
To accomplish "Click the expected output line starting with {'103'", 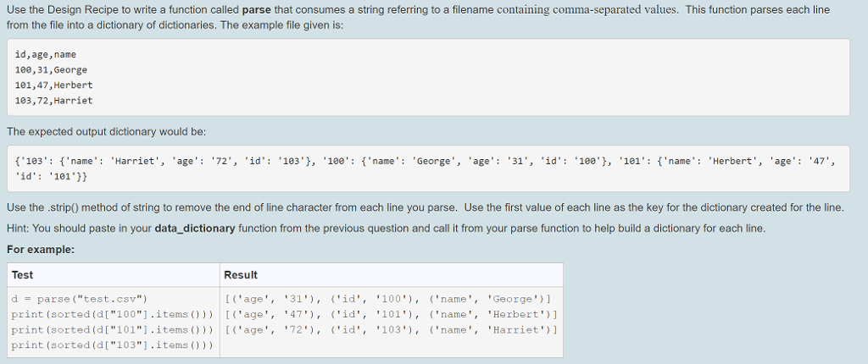I will (x=426, y=162).
